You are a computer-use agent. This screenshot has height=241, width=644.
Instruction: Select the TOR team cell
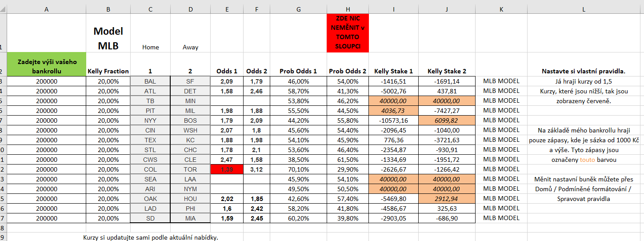tap(190, 169)
